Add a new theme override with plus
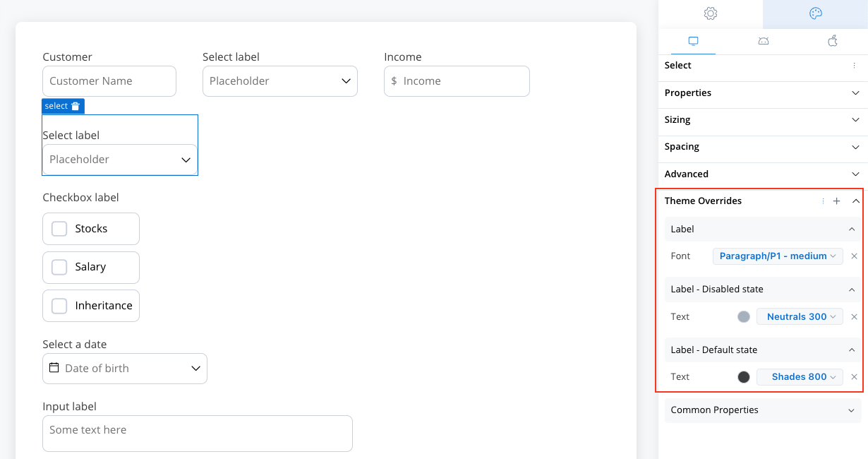 tap(837, 201)
